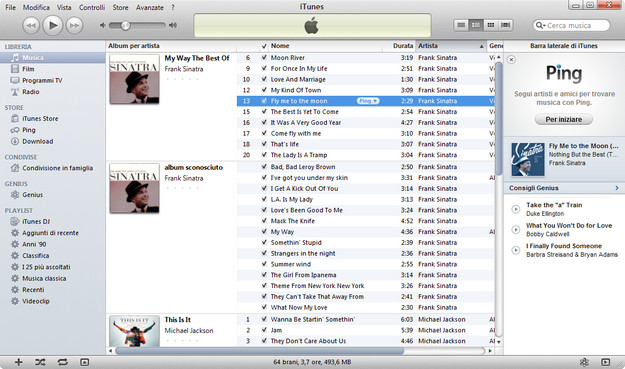Switch to album list view
The image size is (625, 369).
[x=476, y=25]
